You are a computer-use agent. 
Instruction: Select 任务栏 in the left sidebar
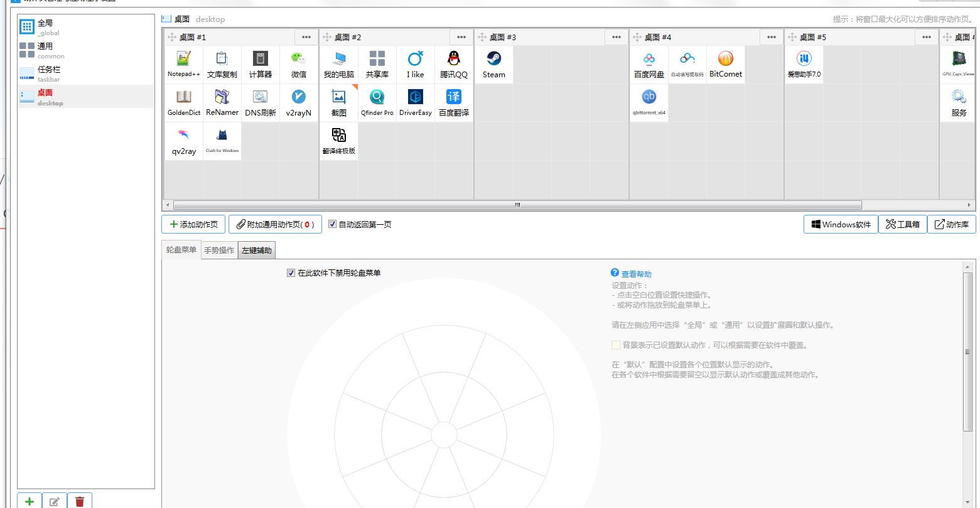45,73
